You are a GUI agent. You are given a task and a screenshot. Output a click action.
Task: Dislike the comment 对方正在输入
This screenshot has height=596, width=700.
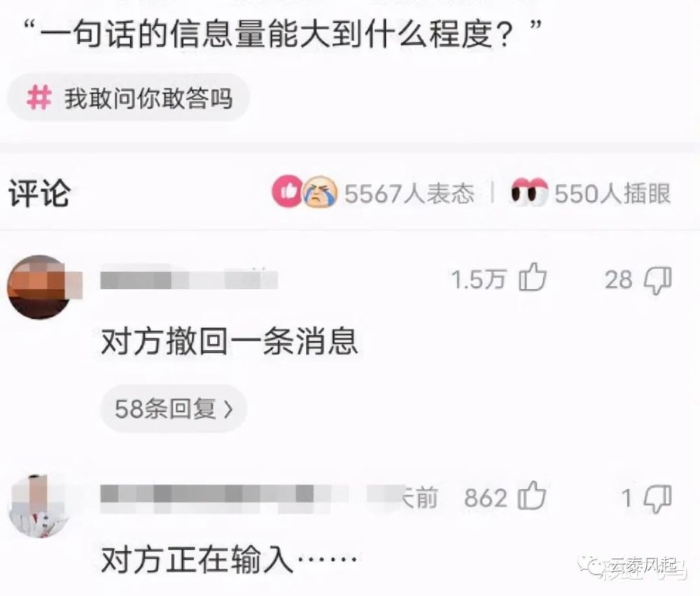click(658, 499)
